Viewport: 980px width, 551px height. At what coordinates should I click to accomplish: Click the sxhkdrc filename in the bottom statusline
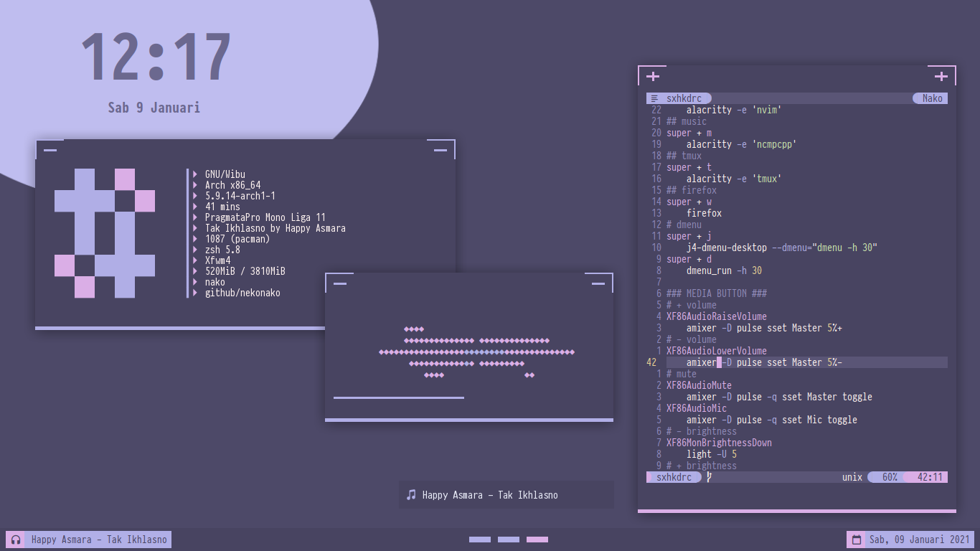click(674, 477)
